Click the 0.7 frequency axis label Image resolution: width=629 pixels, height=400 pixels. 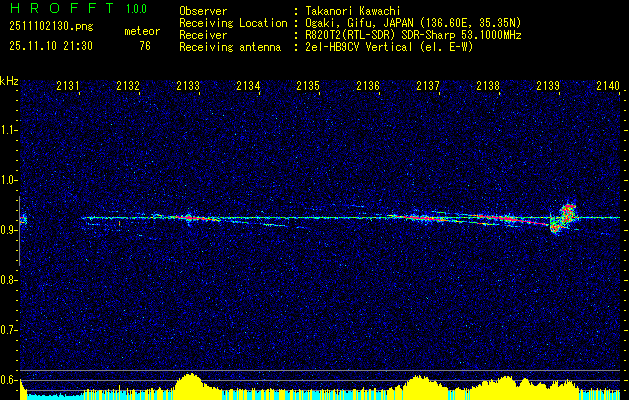[9, 330]
